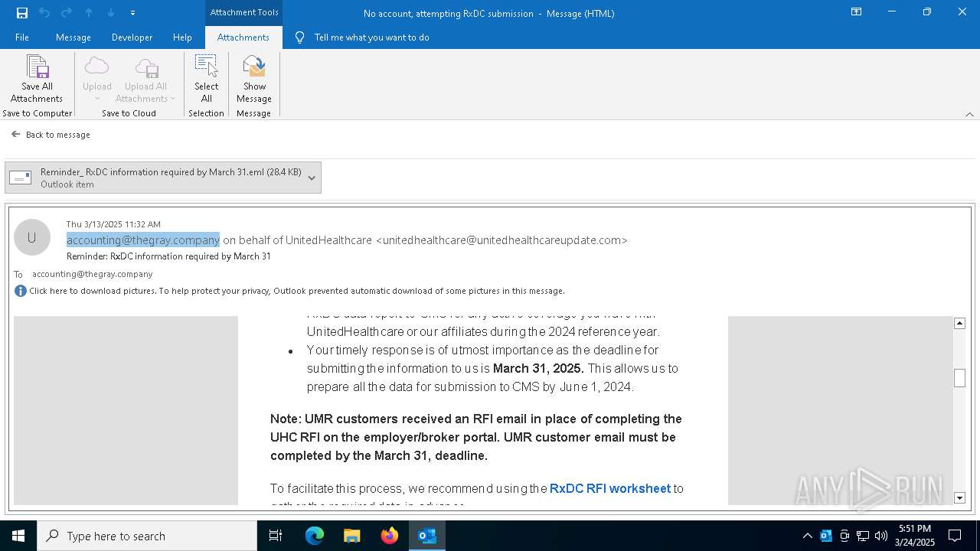Viewport: 980px width, 551px height.
Task: Click scrollbar down arrow in message body
Action: pyautogui.click(x=959, y=498)
